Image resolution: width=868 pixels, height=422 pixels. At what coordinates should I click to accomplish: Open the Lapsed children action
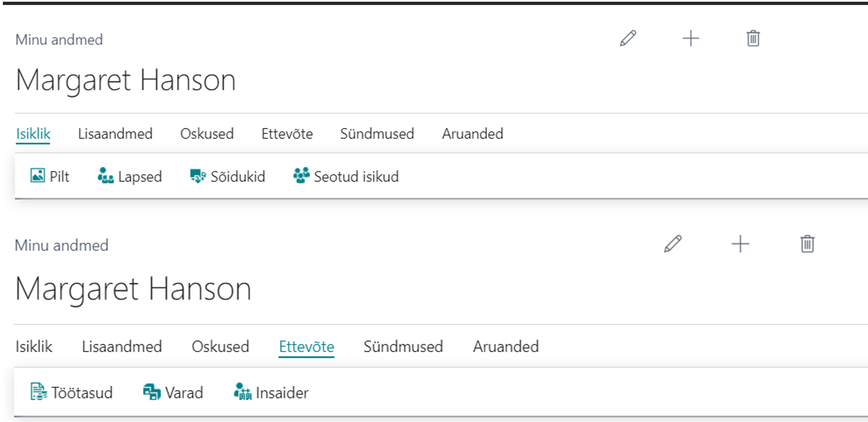click(x=129, y=176)
